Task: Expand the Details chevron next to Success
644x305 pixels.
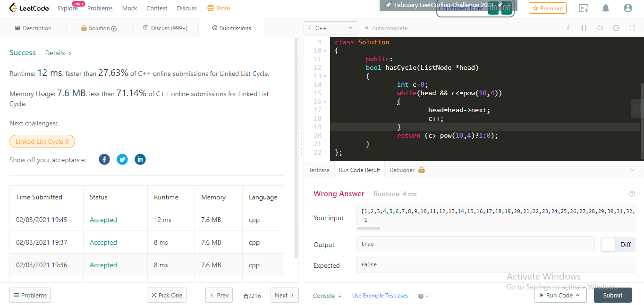Action: tap(70, 54)
